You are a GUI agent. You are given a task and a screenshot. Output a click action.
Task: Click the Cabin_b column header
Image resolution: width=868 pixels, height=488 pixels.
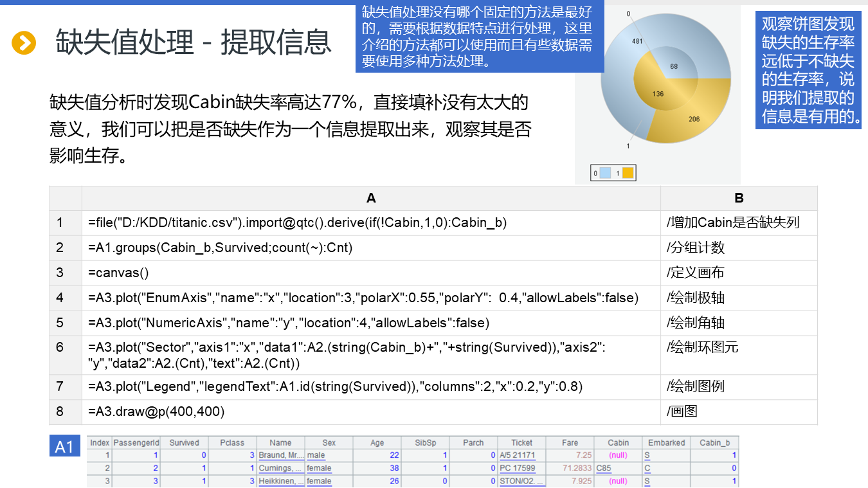[x=714, y=442]
